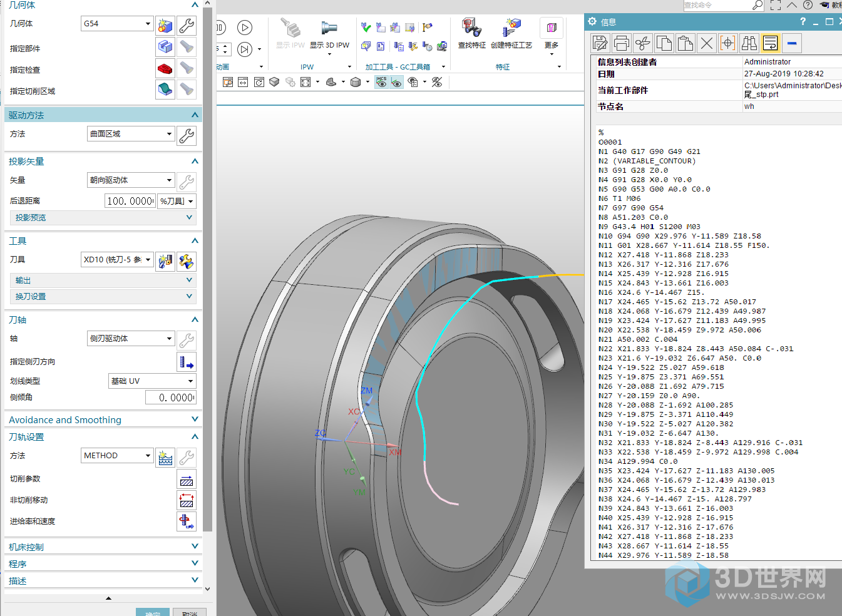The height and width of the screenshot is (616, 842).
Task: Open path settings Method dropdown METHOD
Action: [117, 456]
